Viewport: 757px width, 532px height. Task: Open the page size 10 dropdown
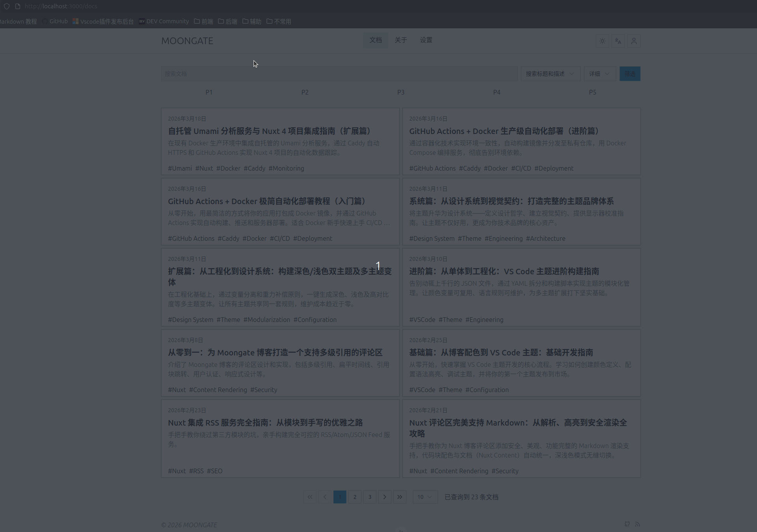425,497
